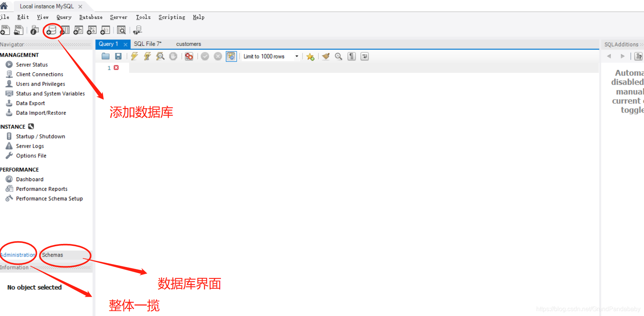Open Data Export
Screen dimensions: 644x316
30,103
